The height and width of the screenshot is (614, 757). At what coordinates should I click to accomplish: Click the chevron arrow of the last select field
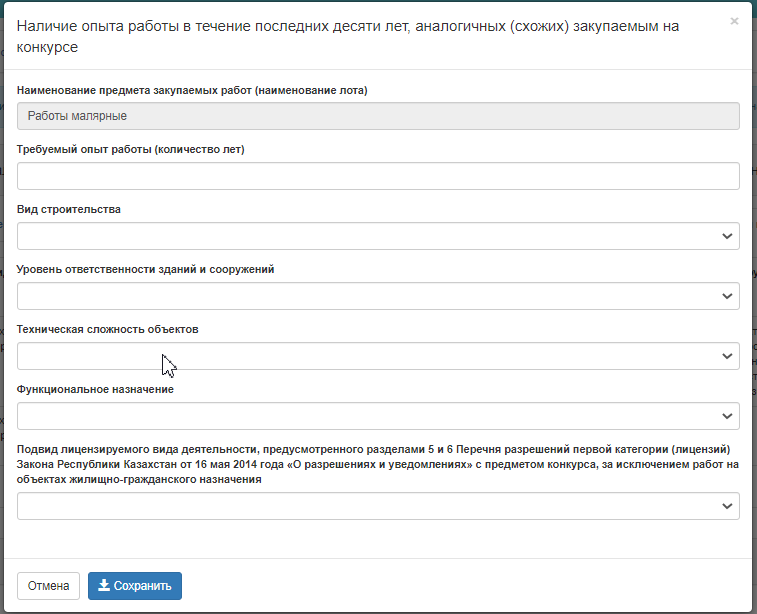727,506
